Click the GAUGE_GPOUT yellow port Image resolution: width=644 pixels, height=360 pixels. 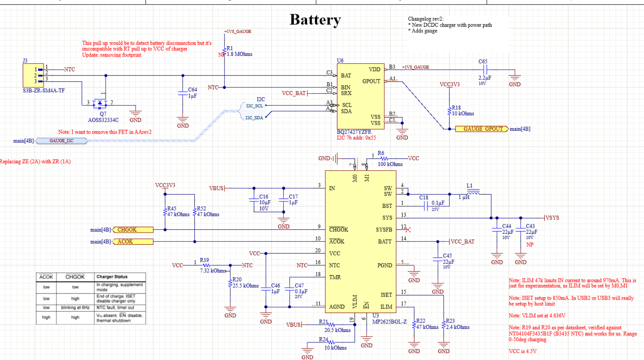click(x=482, y=129)
